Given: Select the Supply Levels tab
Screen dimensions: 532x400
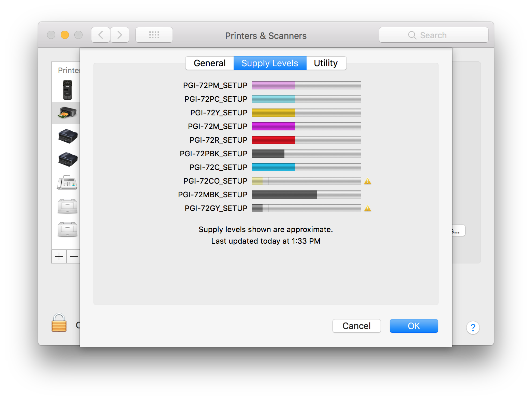Looking at the screenshot, I should point(269,63).
